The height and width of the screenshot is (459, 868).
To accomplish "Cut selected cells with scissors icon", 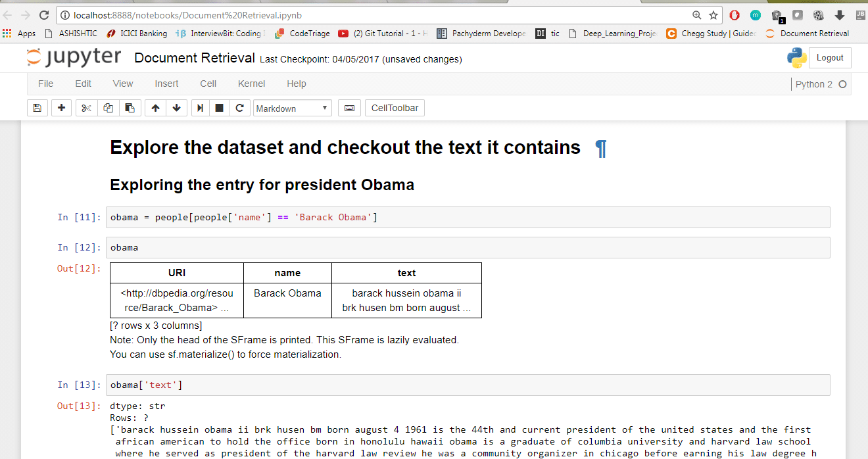I will (86, 109).
